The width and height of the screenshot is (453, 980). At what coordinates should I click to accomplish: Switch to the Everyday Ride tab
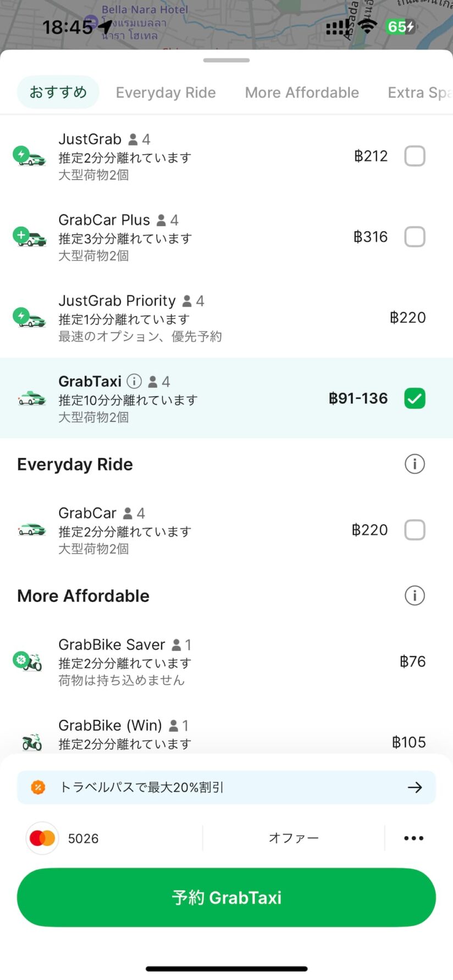click(x=165, y=92)
